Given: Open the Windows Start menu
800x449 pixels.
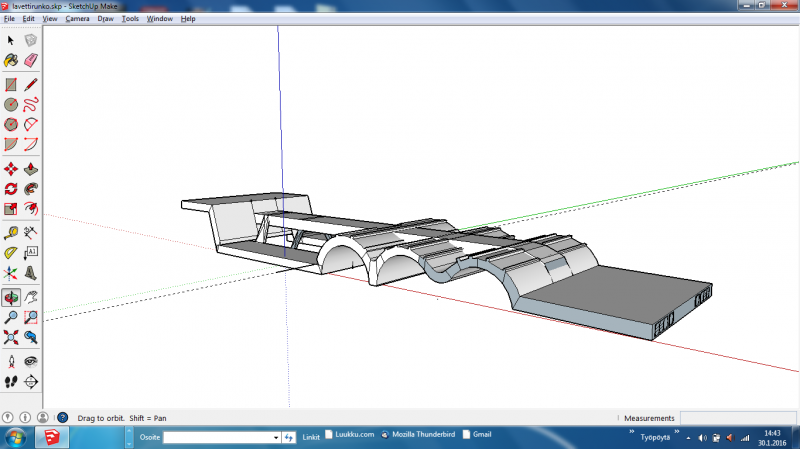Looking at the screenshot, I should (15, 438).
